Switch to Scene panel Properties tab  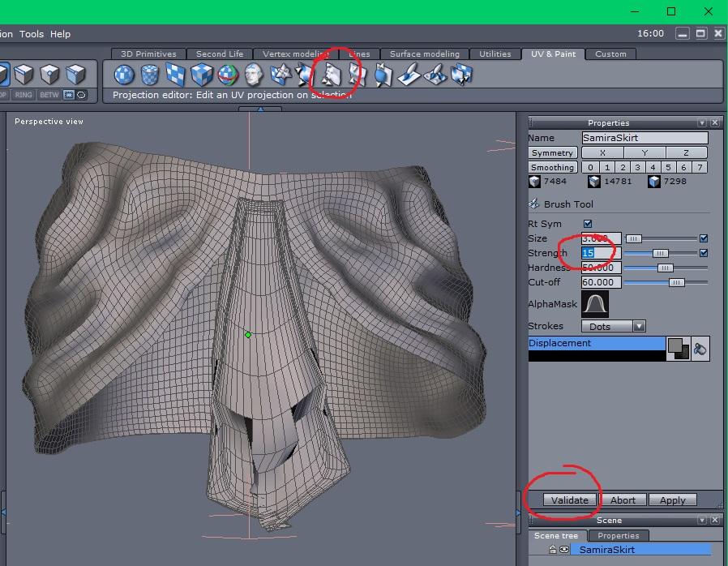(x=618, y=536)
